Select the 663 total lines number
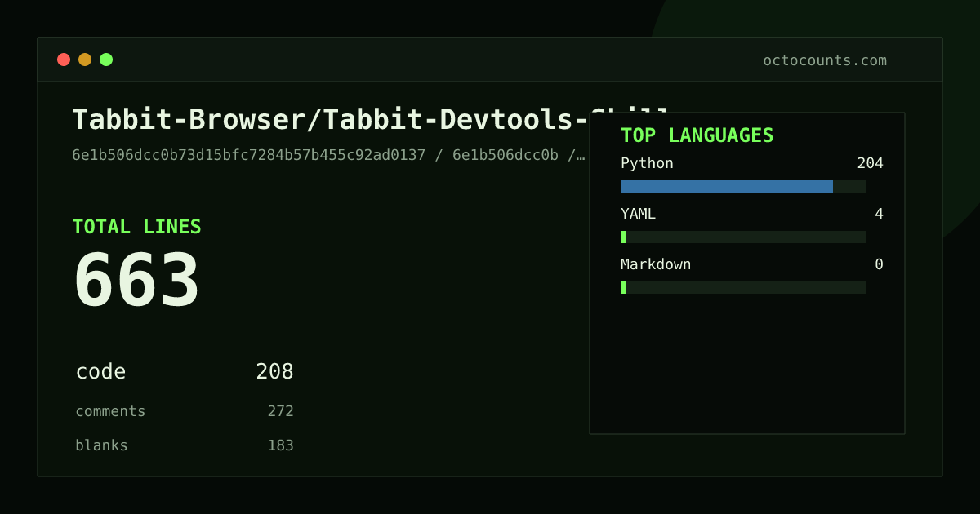This screenshot has width=980, height=514. click(136, 280)
